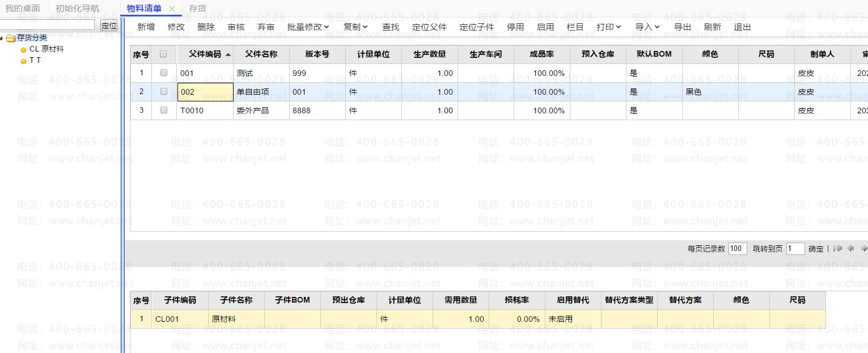Click the 未启用 cell in child row
This screenshot has width=868, height=353.
[573, 319]
